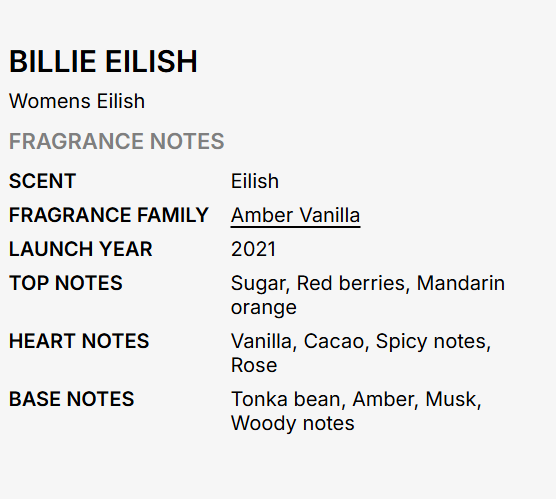Select the Sugar, Red berries, Mandarin text
This screenshot has width=556, height=499.
click(368, 283)
